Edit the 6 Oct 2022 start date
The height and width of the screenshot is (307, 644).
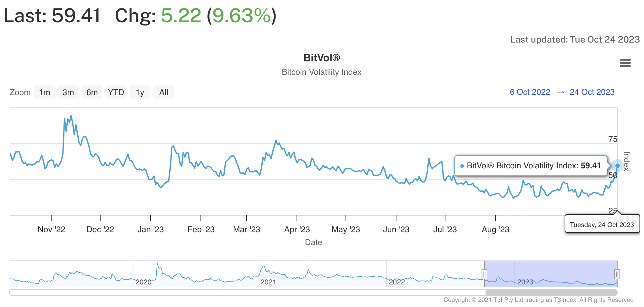pos(530,92)
